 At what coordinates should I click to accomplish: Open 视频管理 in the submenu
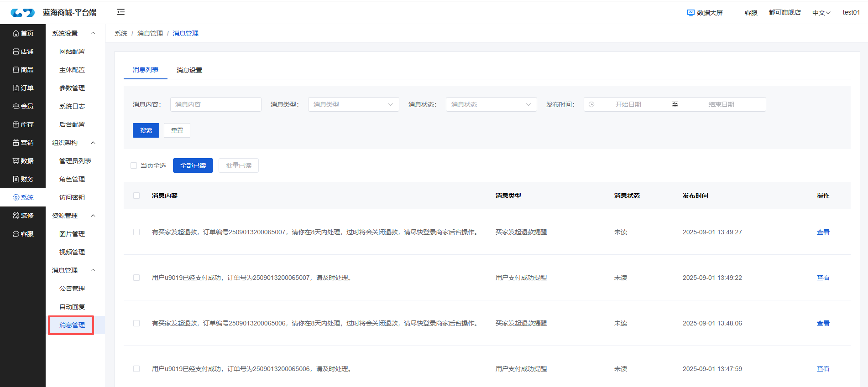[x=72, y=252]
